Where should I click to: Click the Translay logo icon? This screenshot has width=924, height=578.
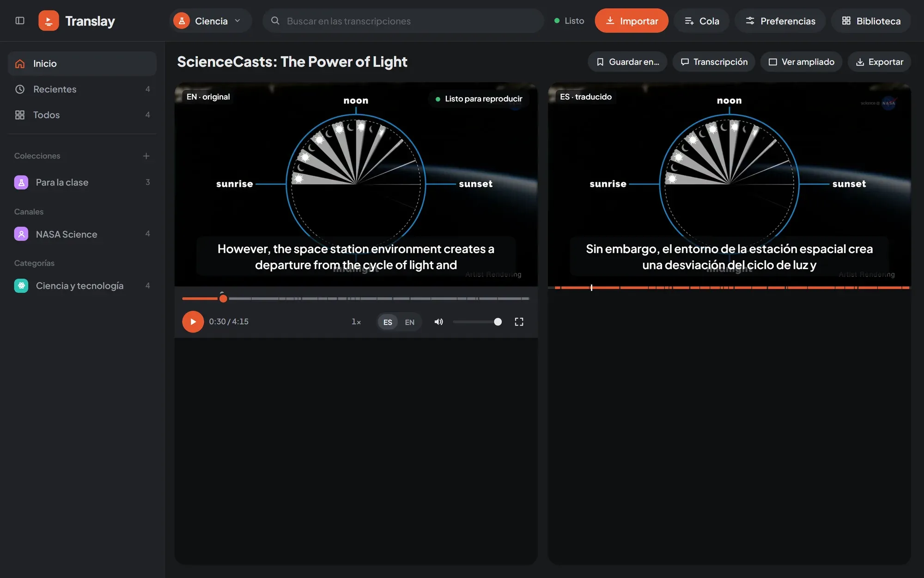click(49, 21)
